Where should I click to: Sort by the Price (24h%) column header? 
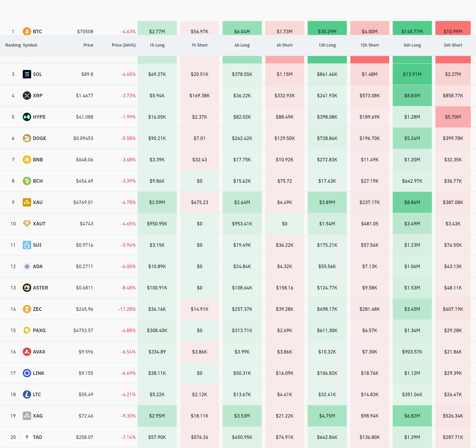tap(124, 45)
